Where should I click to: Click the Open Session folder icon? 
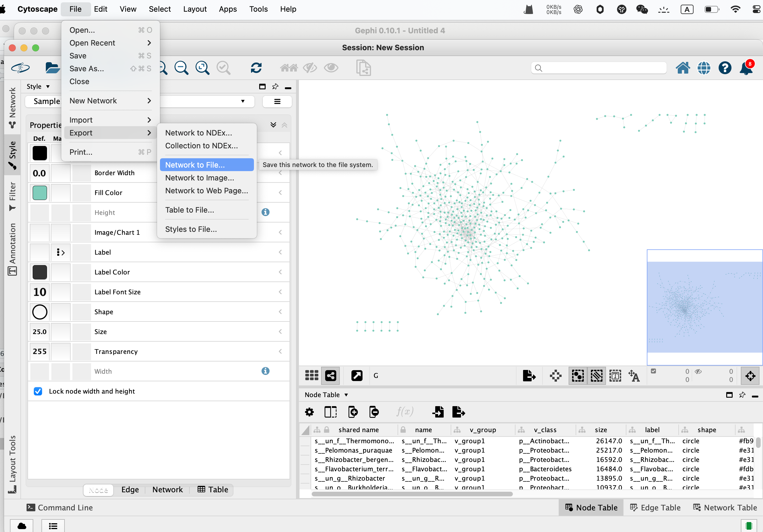(52, 68)
